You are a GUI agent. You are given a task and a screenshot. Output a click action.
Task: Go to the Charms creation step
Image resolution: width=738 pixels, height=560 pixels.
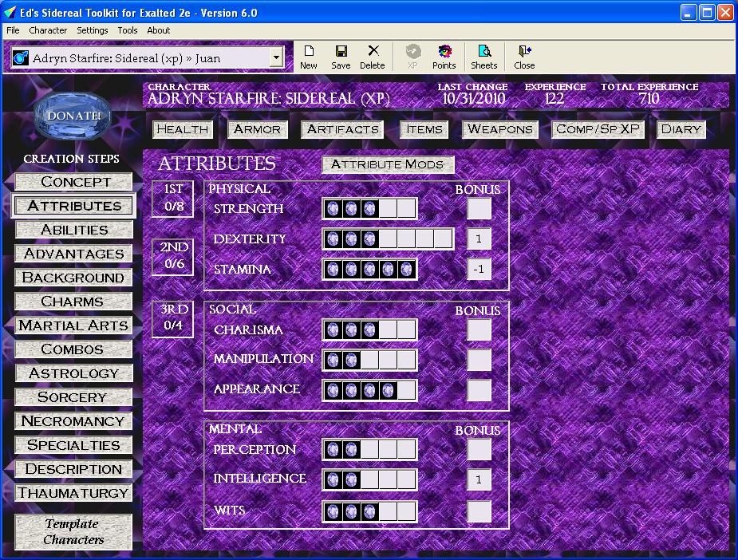(x=73, y=302)
